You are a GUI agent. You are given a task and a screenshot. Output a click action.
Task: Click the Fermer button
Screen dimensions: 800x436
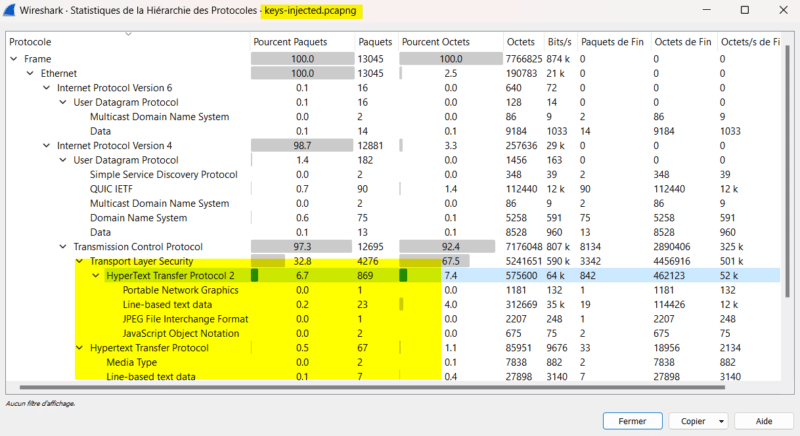(633, 421)
